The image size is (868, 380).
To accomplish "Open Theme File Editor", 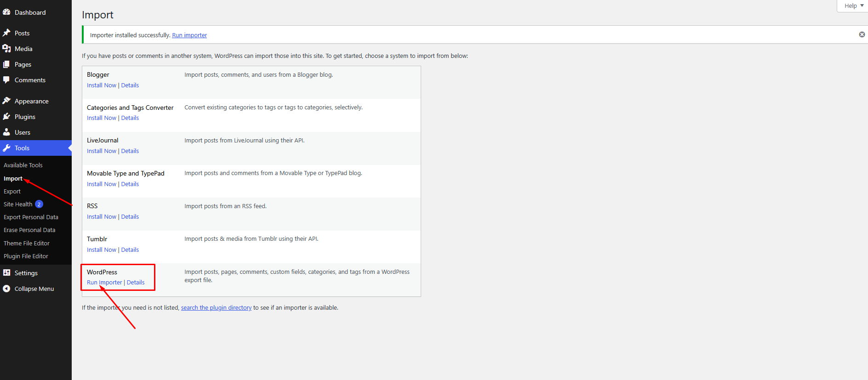I will click(x=27, y=243).
